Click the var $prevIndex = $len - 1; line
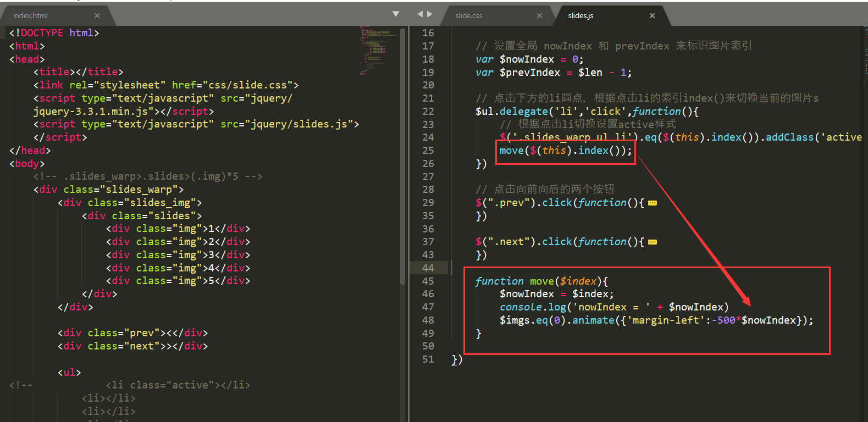Screen dimensions: 868x422 tap(554, 73)
